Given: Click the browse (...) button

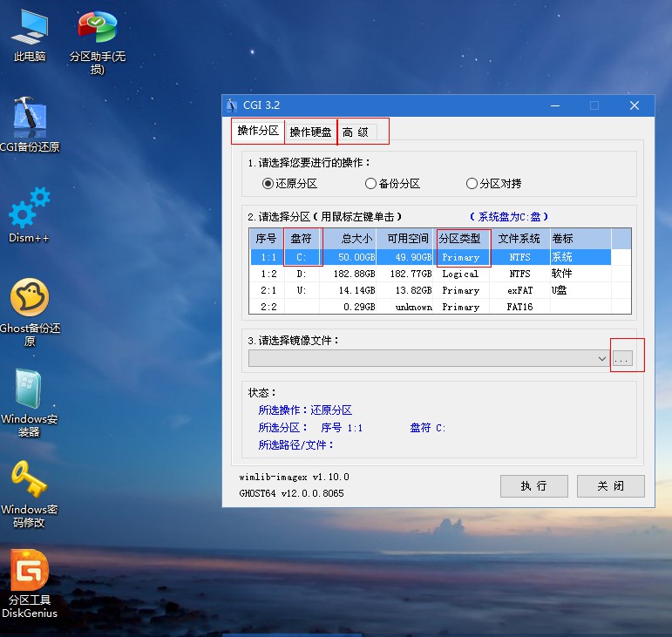Looking at the screenshot, I should click(622, 358).
